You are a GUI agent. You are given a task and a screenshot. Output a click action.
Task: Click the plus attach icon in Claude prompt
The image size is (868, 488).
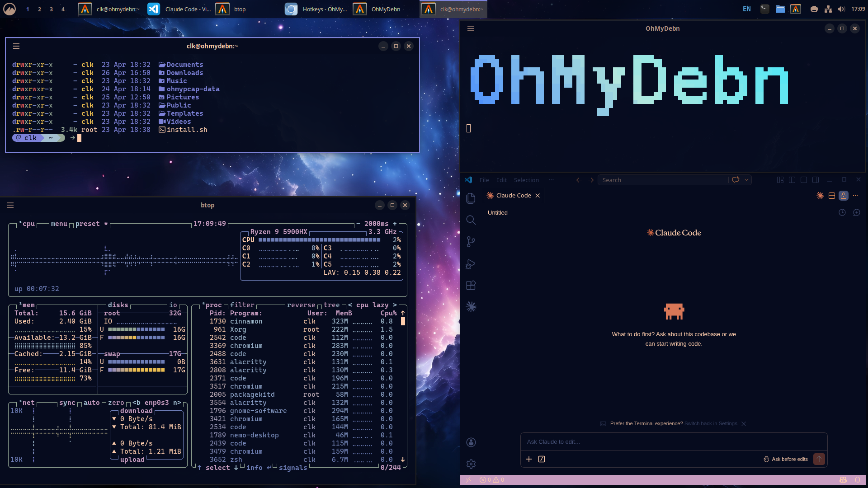[x=529, y=459]
